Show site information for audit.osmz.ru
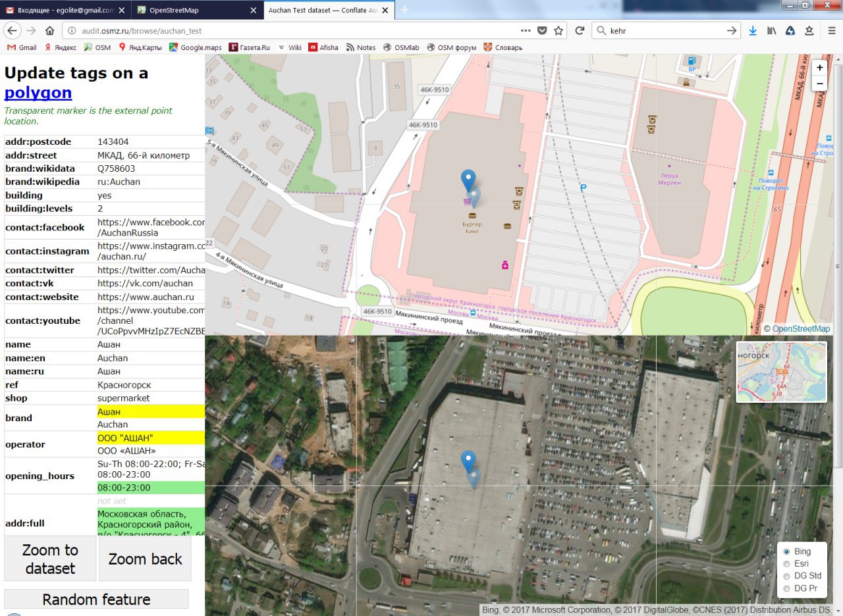Image resolution: width=843 pixels, height=616 pixels. pos(72,30)
